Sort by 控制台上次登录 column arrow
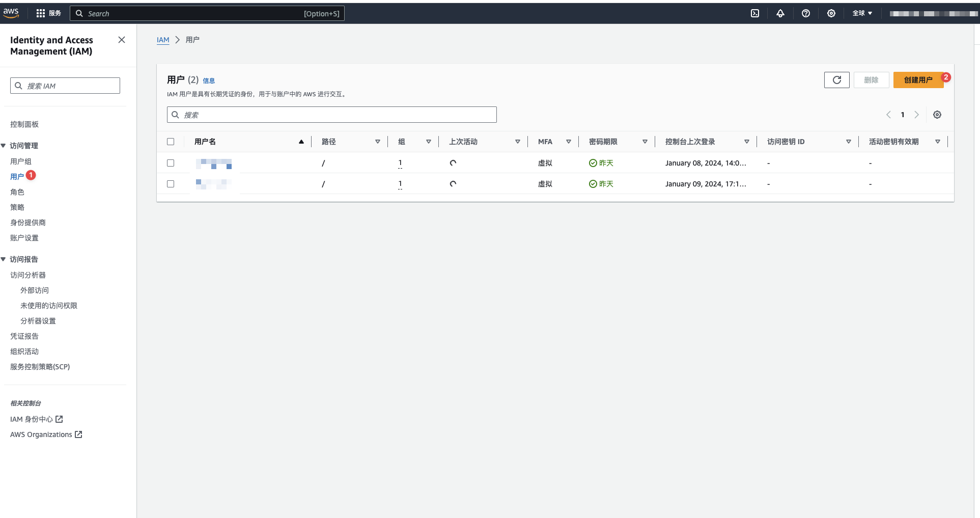This screenshot has width=980, height=518. (747, 142)
